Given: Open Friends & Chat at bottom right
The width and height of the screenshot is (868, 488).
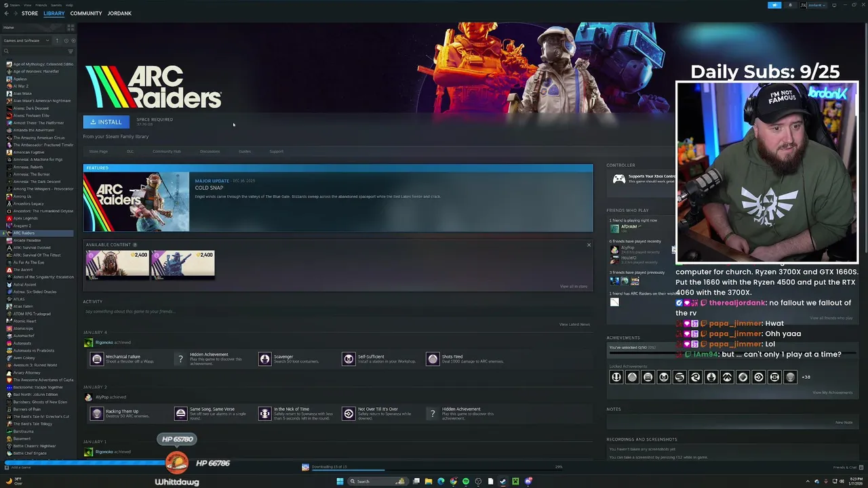Looking at the screenshot, I should tap(848, 467).
